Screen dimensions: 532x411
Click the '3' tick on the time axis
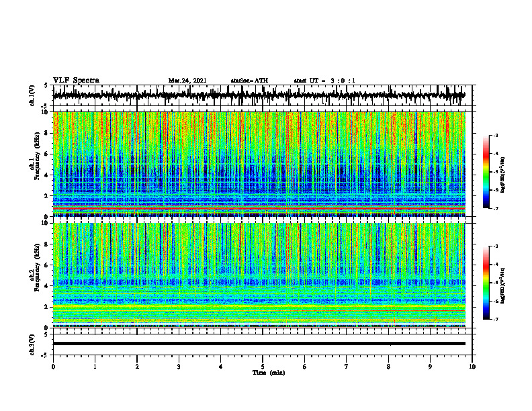click(x=179, y=367)
